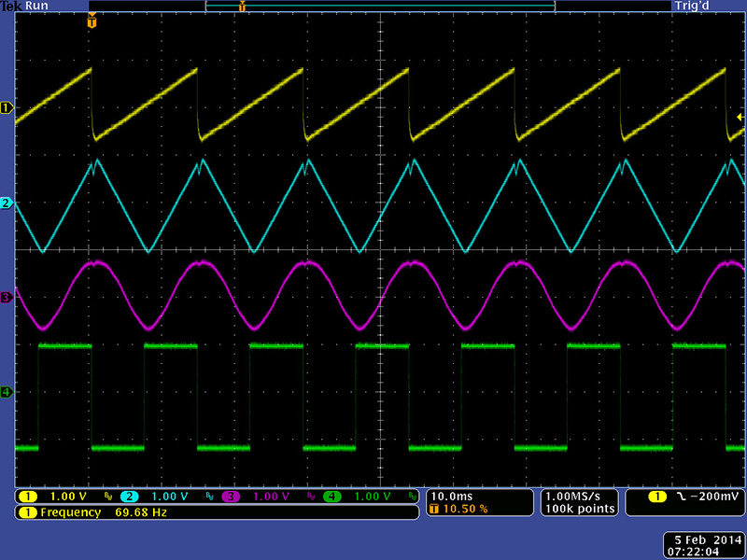747x560 pixels.
Task: Click the 10.50 % trigger delay value
Action: tap(464, 510)
